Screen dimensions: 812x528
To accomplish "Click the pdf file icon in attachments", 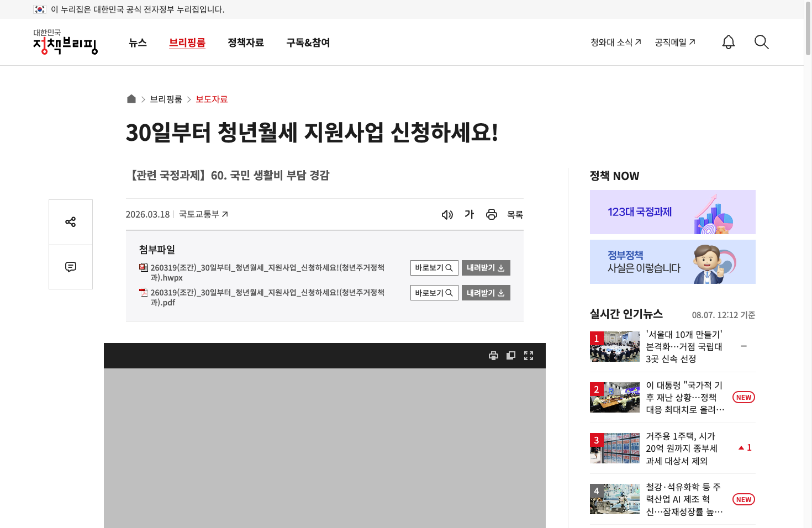I will [144, 292].
